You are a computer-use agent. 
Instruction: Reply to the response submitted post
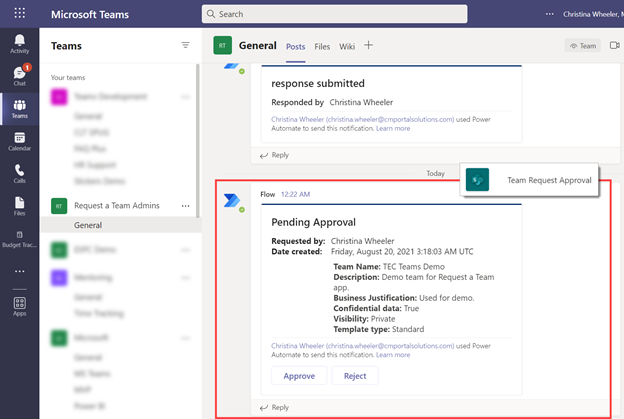pyautogui.click(x=275, y=155)
